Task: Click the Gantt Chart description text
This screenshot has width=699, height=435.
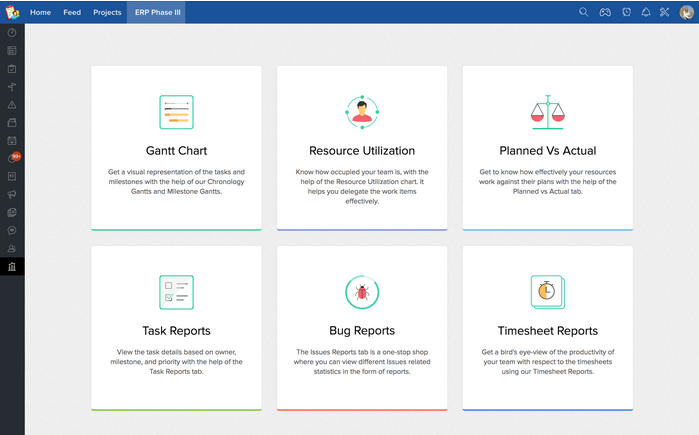Action: pyautogui.click(x=177, y=181)
